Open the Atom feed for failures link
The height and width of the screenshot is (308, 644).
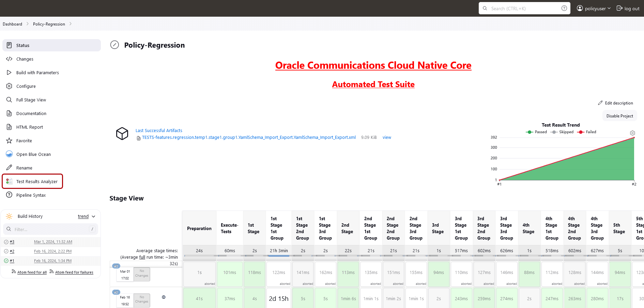click(x=74, y=272)
